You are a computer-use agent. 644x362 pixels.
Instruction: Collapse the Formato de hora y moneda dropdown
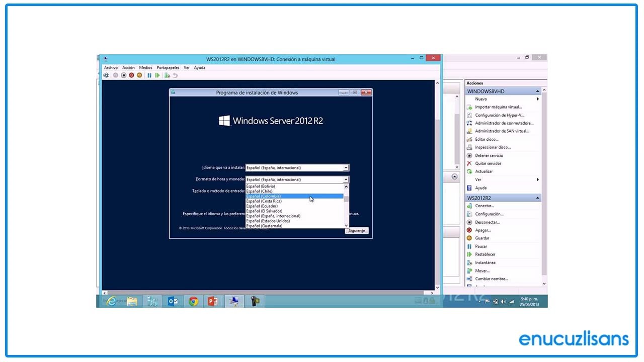click(x=346, y=179)
